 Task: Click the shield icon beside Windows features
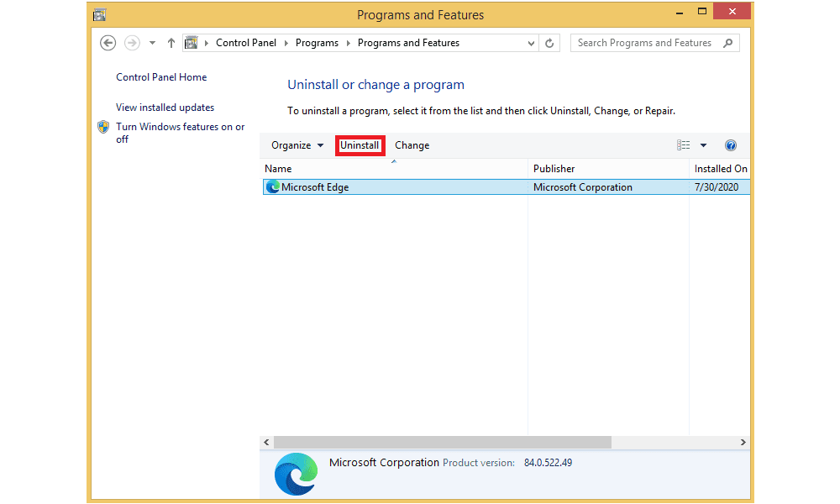tap(103, 127)
